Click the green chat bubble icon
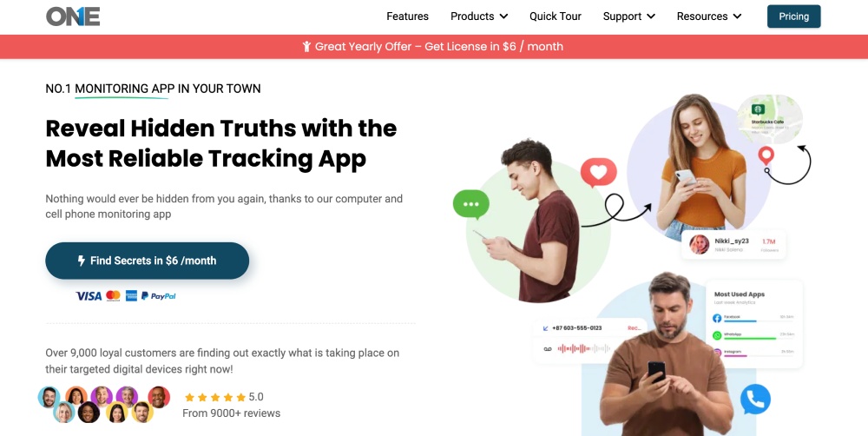The image size is (868, 436). [471, 204]
